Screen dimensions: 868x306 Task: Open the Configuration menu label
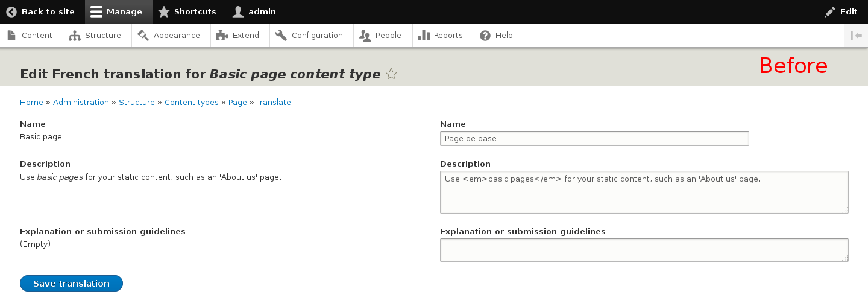point(317,36)
